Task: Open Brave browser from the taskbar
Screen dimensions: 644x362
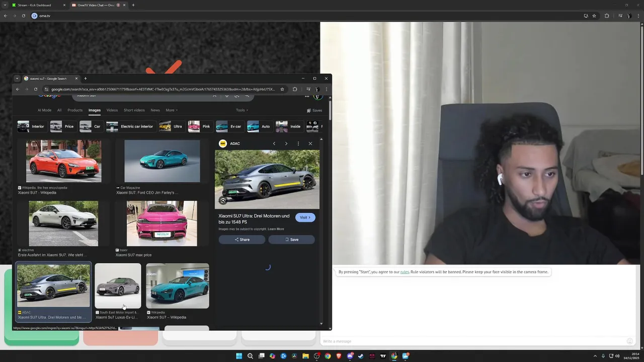Action: 339,356
